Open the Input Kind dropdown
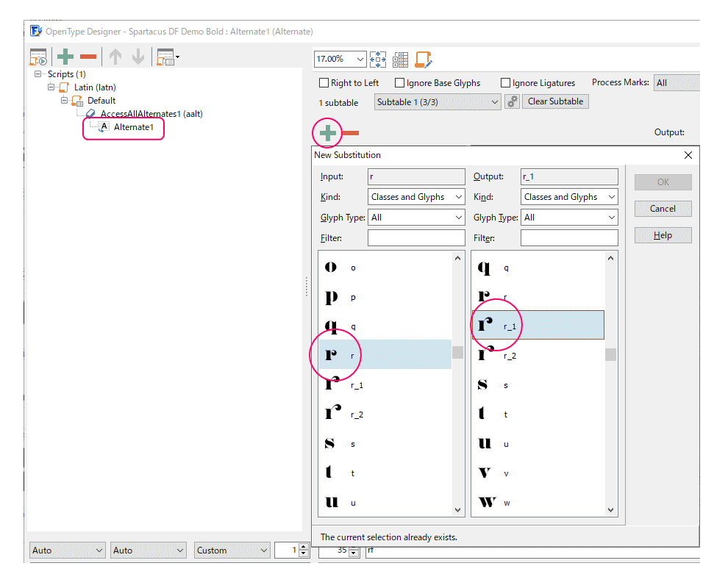This screenshot has width=728, height=588. click(416, 197)
